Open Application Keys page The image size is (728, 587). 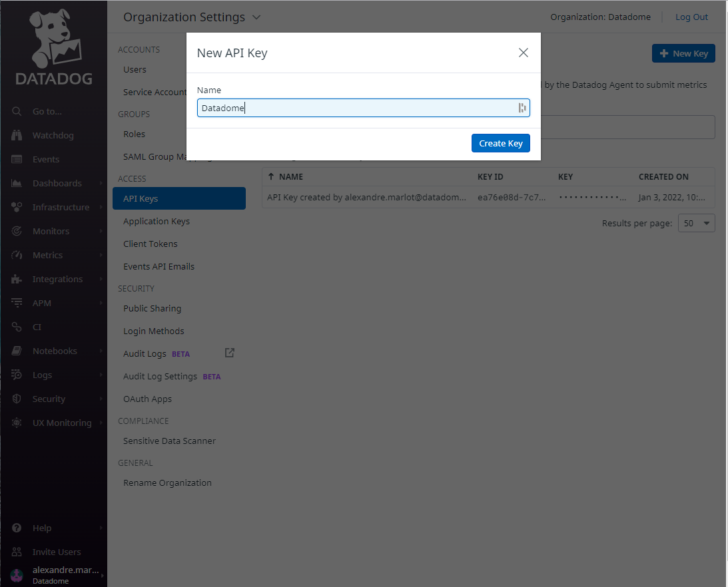coord(157,222)
